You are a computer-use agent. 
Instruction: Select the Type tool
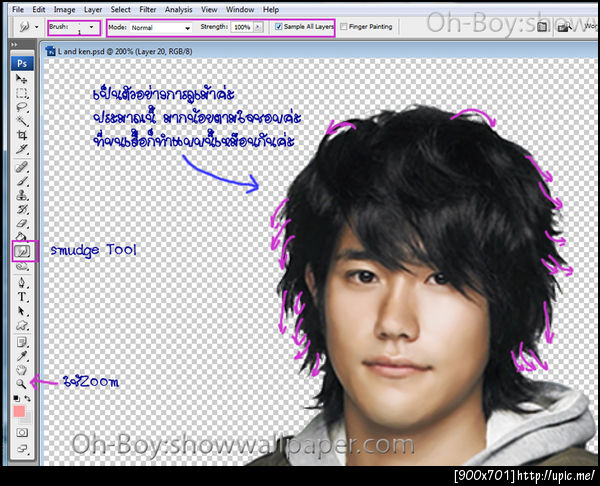(x=21, y=297)
